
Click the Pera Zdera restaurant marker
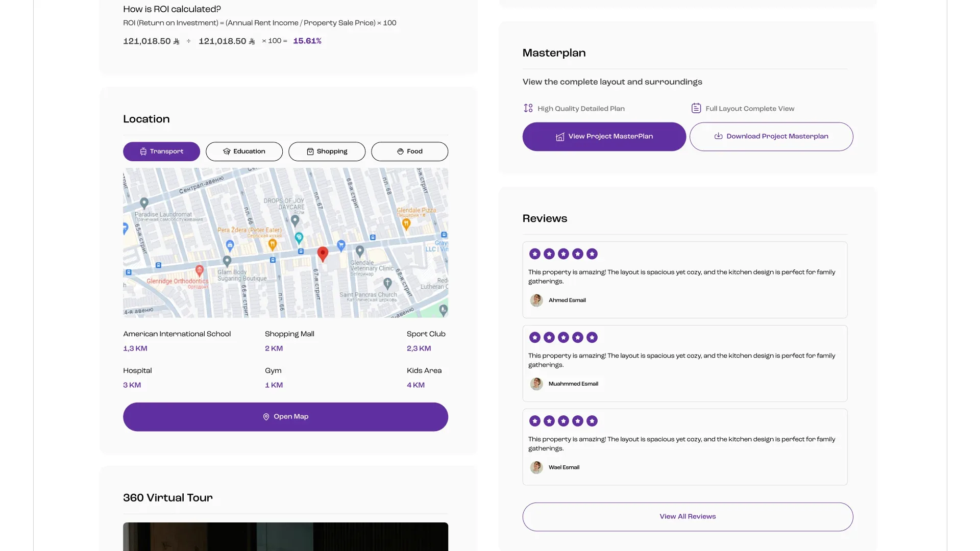tap(273, 244)
